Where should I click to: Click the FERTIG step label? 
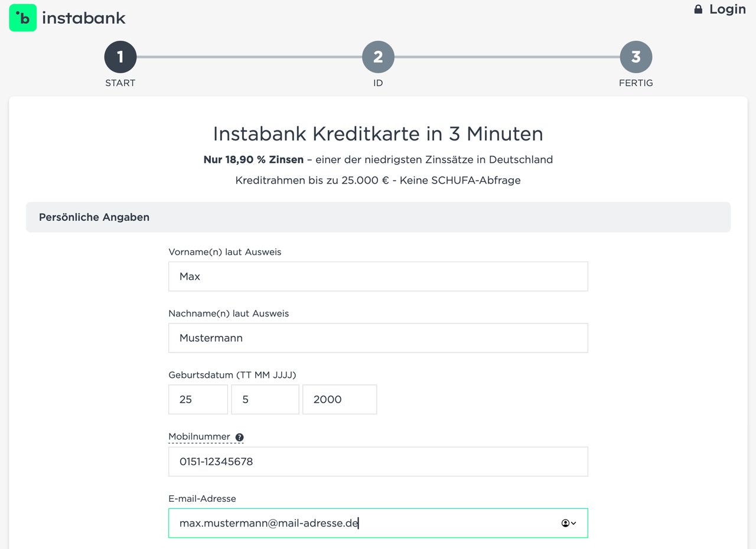(636, 83)
